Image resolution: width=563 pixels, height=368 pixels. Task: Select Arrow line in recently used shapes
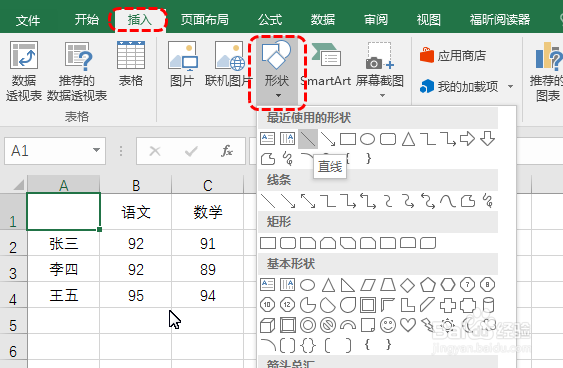coord(328,139)
